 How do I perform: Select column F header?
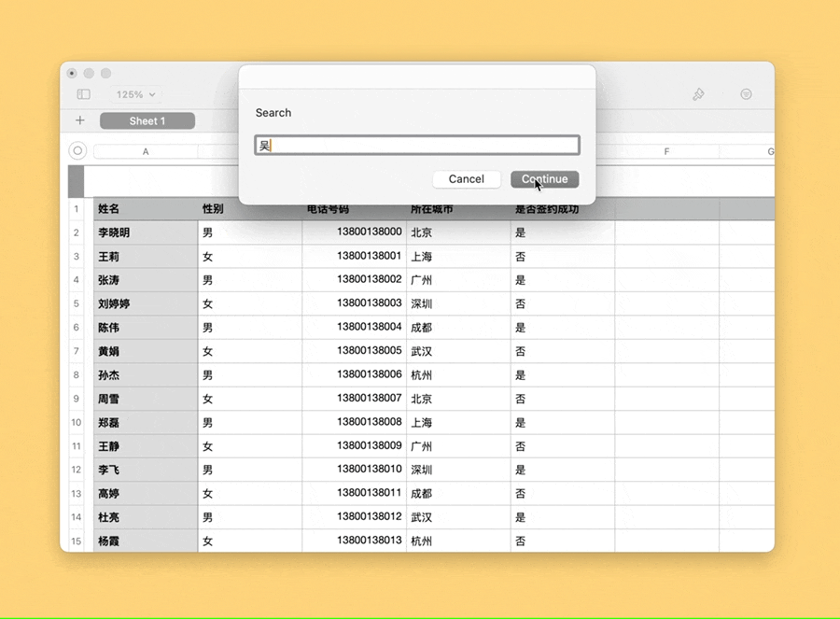pos(666,151)
